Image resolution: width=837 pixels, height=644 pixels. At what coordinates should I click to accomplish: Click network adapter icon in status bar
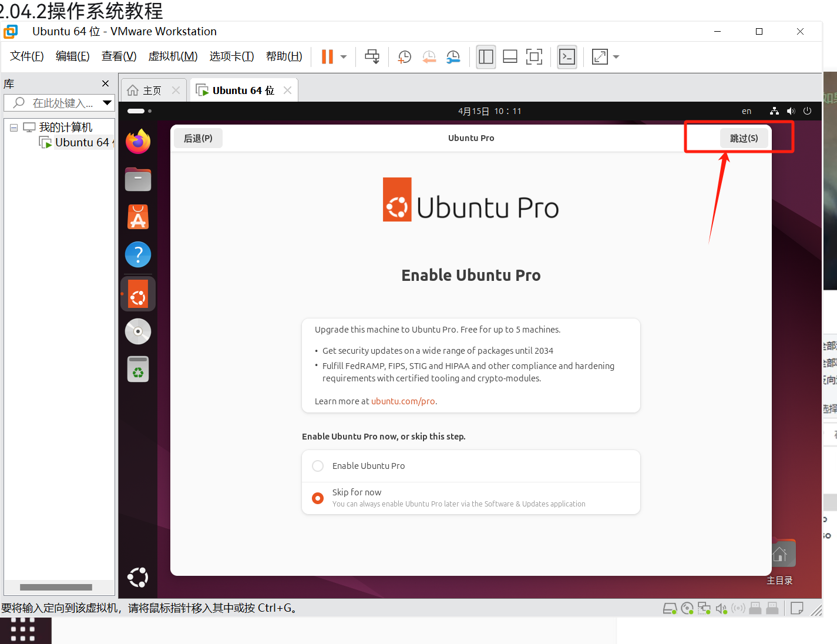point(704,609)
